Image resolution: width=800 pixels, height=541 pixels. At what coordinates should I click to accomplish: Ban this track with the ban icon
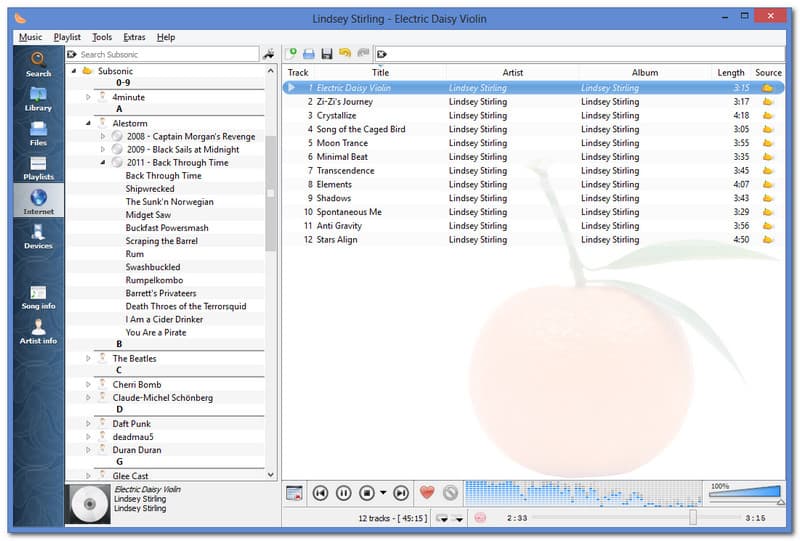[x=450, y=493]
